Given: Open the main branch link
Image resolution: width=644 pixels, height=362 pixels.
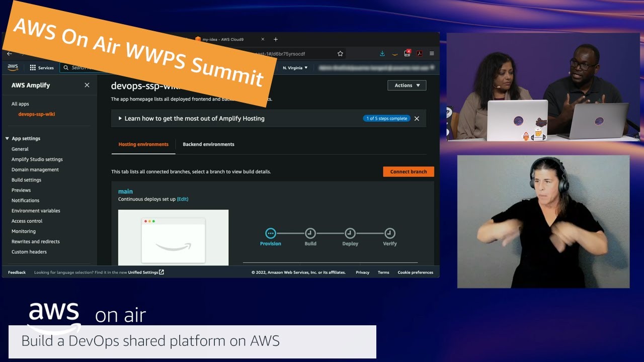Looking at the screenshot, I should coord(125,192).
